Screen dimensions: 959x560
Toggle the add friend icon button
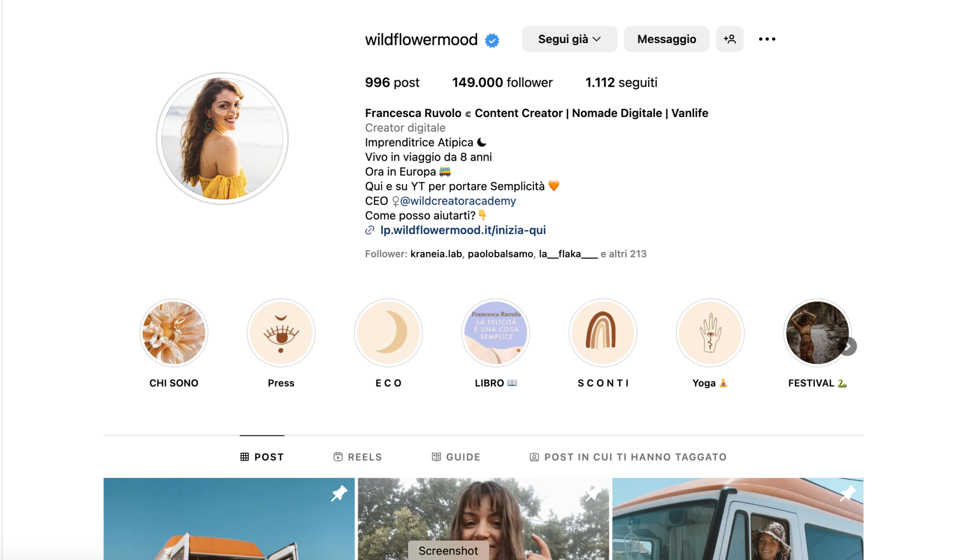click(x=730, y=38)
